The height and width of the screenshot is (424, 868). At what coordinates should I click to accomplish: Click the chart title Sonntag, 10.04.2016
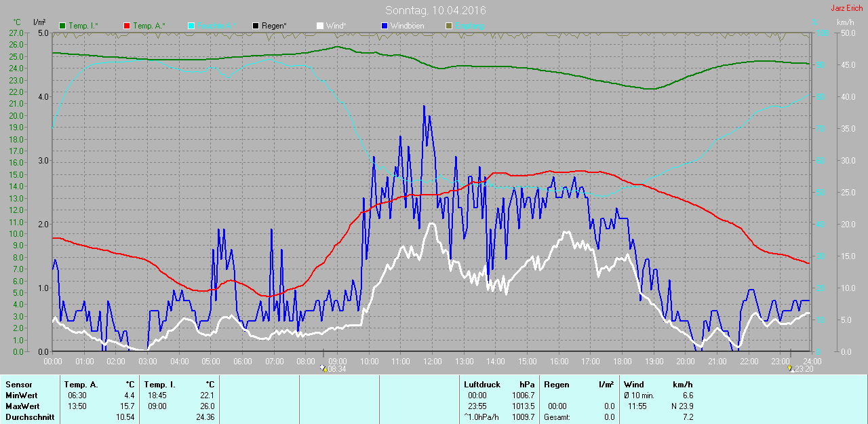coord(435,10)
